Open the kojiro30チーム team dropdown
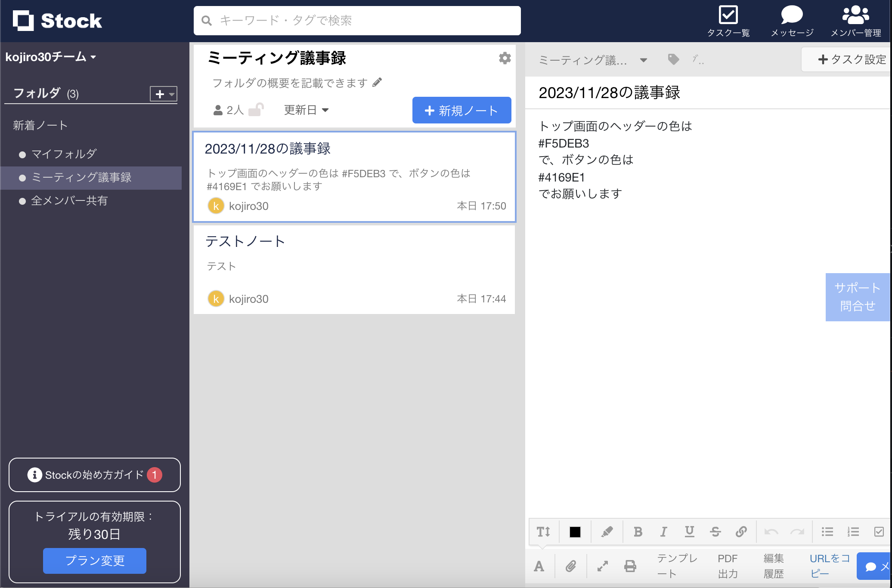This screenshot has width=892, height=588. click(50, 57)
